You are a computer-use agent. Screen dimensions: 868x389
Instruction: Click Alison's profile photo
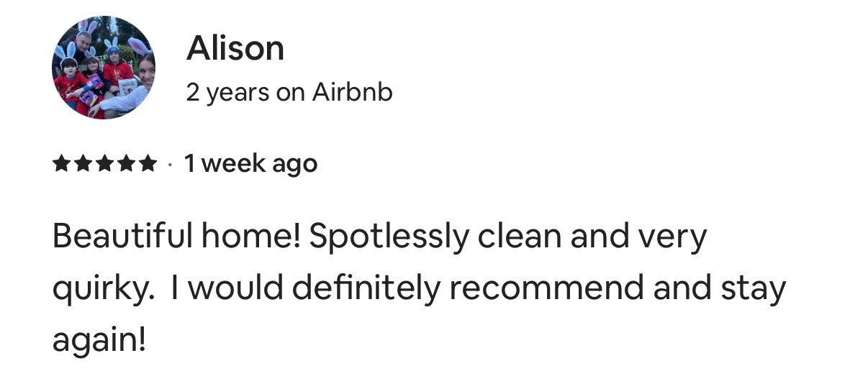103,68
